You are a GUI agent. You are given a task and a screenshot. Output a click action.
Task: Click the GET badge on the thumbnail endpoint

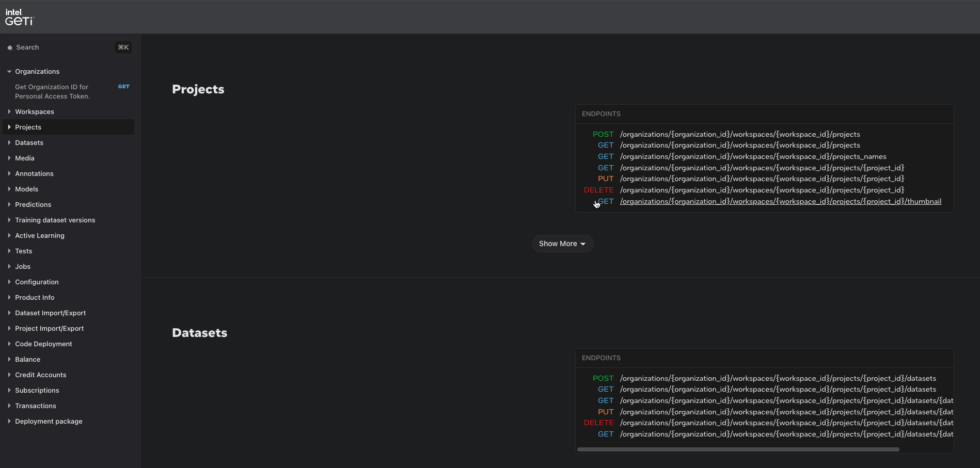point(606,201)
